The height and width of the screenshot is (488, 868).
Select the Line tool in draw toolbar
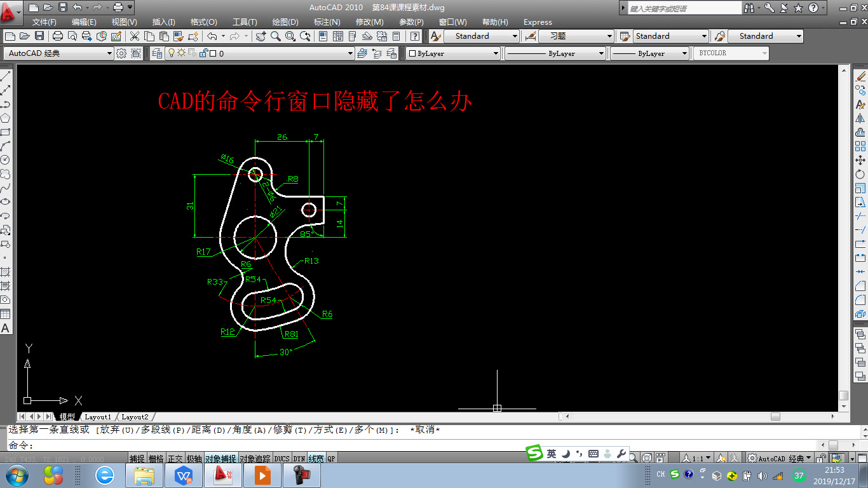pos(5,77)
